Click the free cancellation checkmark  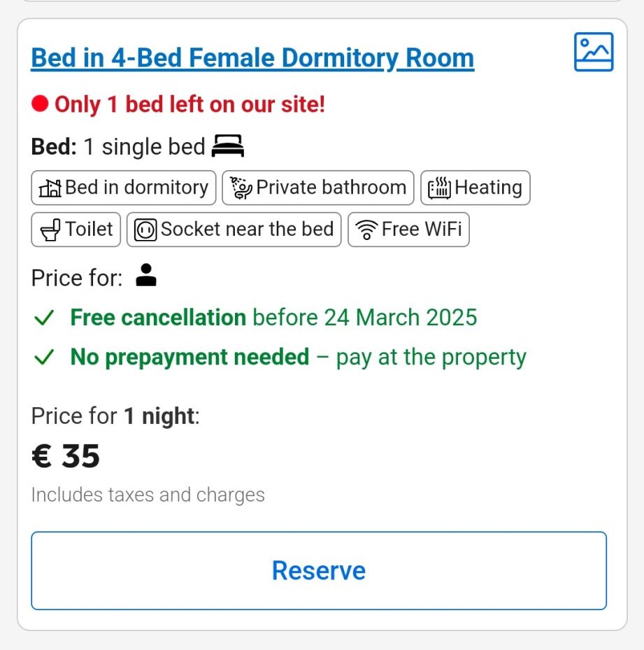coord(44,318)
